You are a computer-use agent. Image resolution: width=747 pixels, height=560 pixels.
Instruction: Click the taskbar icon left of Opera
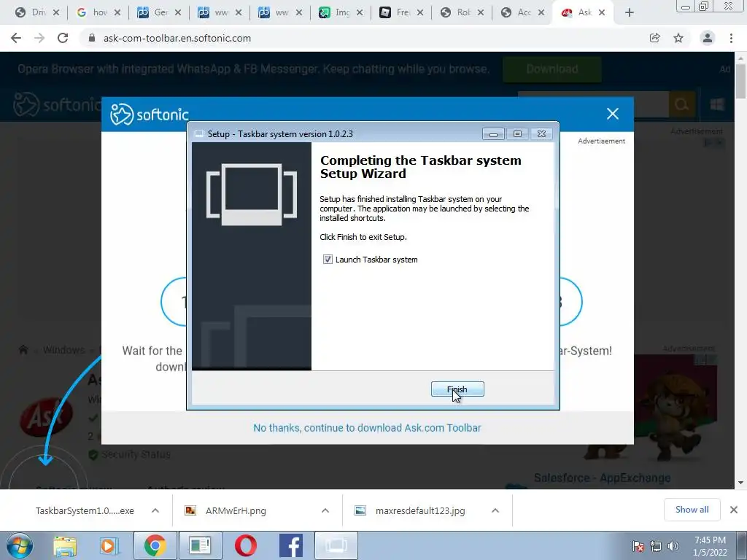pyautogui.click(x=200, y=545)
